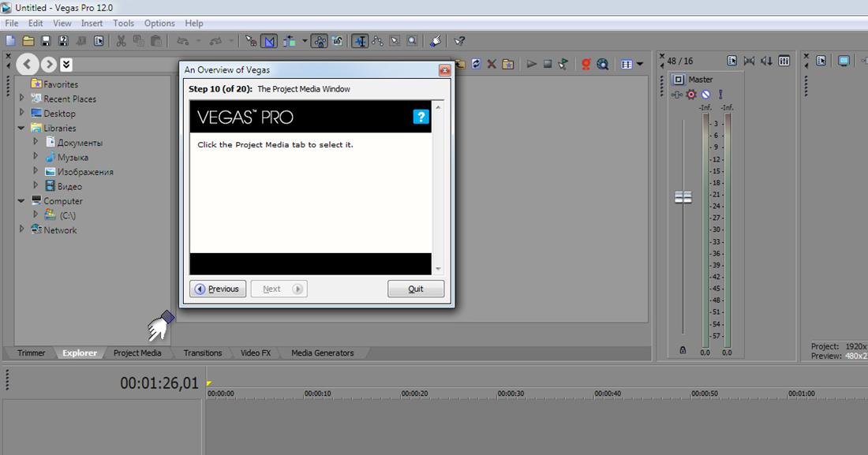Viewport: 868px width, 455px height.
Task: Open the Options menu
Action: click(159, 23)
